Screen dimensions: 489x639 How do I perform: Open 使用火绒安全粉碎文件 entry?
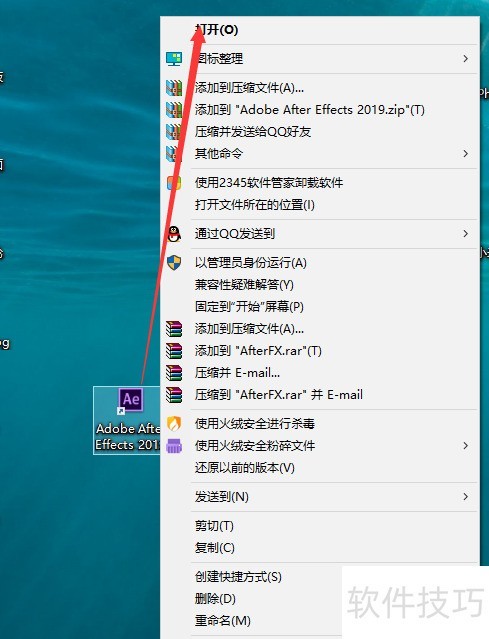pos(320,446)
